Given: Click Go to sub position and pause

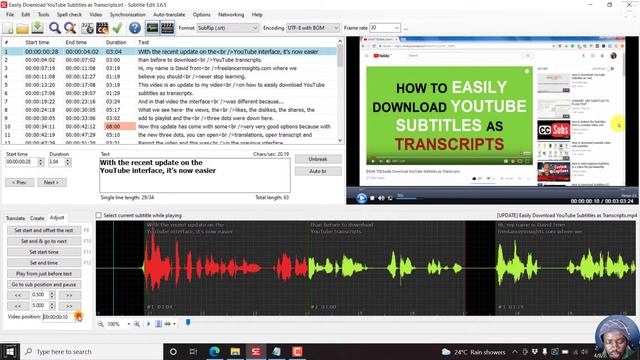Looking at the screenshot, I should click(x=44, y=284).
